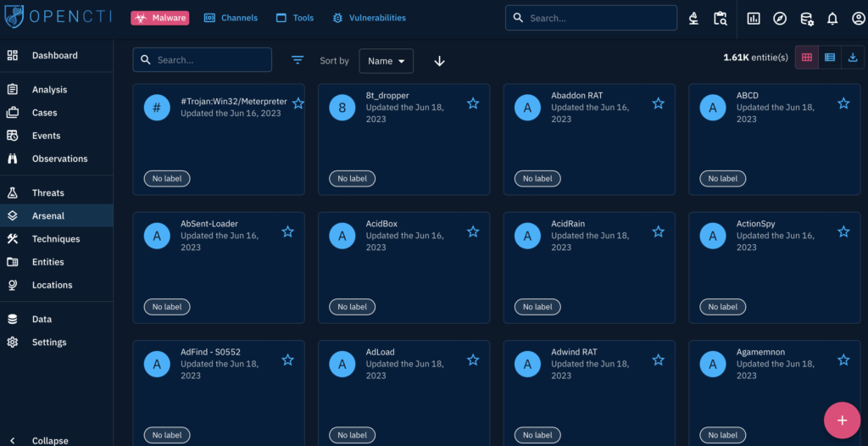Screen dimensions: 868x446
Task: Star the 8t_dropper malware card
Action: click(473, 103)
